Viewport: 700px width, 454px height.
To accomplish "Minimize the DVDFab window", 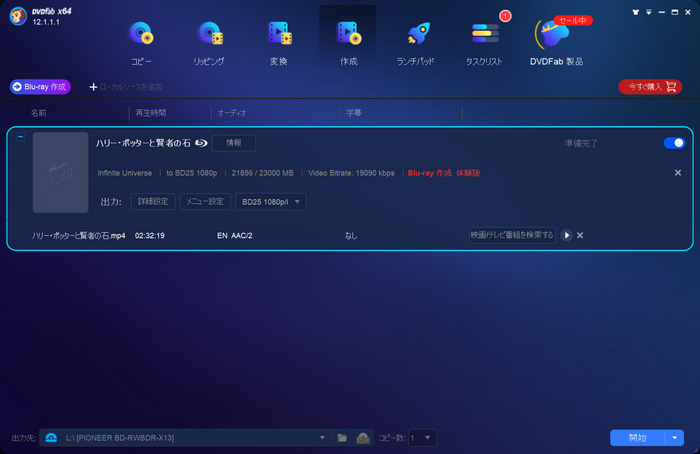I will [662, 12].
